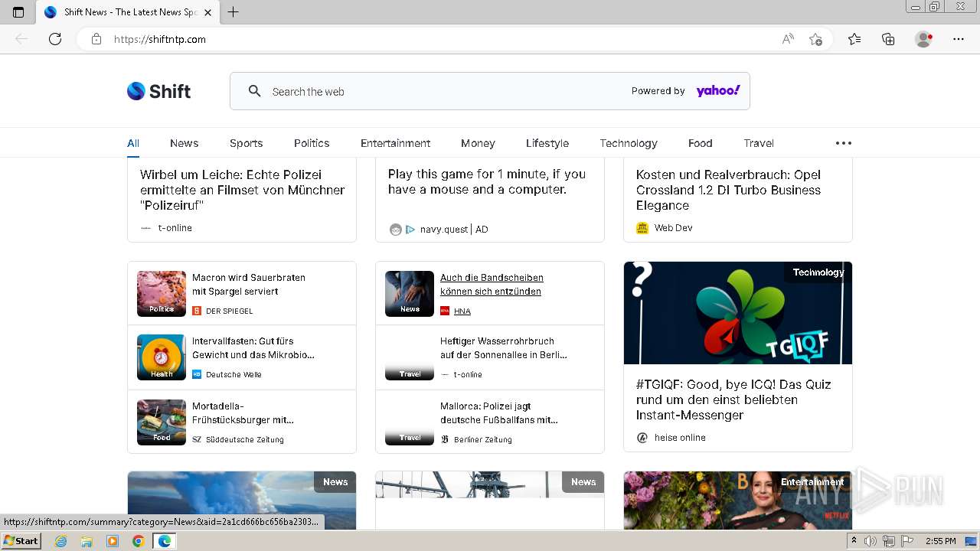Open Chrome from taskbar
The height and width of the screenshot is (551, 980).
[x=138, y=541]
